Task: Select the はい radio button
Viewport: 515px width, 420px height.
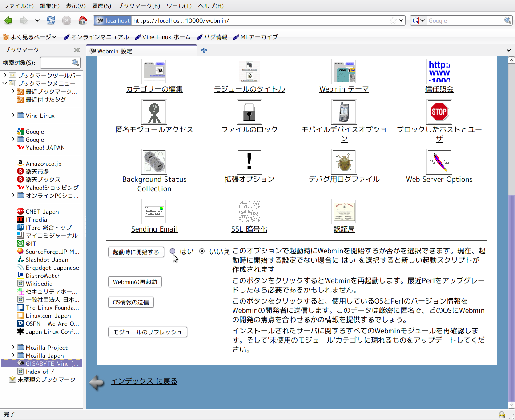Action: point(173,252)
